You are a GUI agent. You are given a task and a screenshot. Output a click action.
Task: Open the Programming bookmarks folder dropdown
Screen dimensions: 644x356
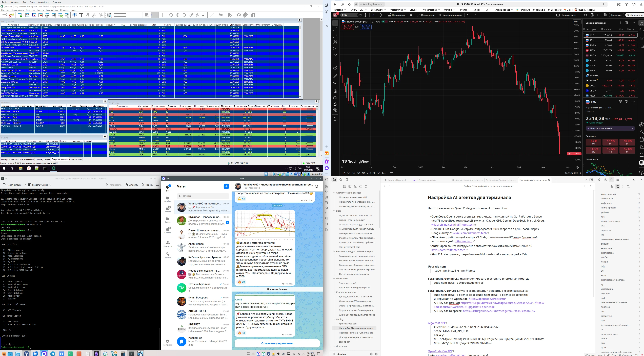pos(397,10)
